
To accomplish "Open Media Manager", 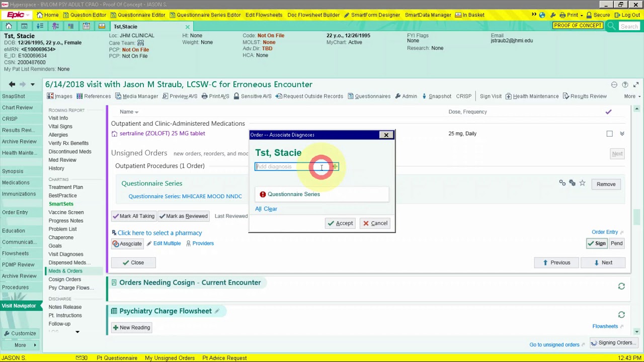I will point(136,96).
